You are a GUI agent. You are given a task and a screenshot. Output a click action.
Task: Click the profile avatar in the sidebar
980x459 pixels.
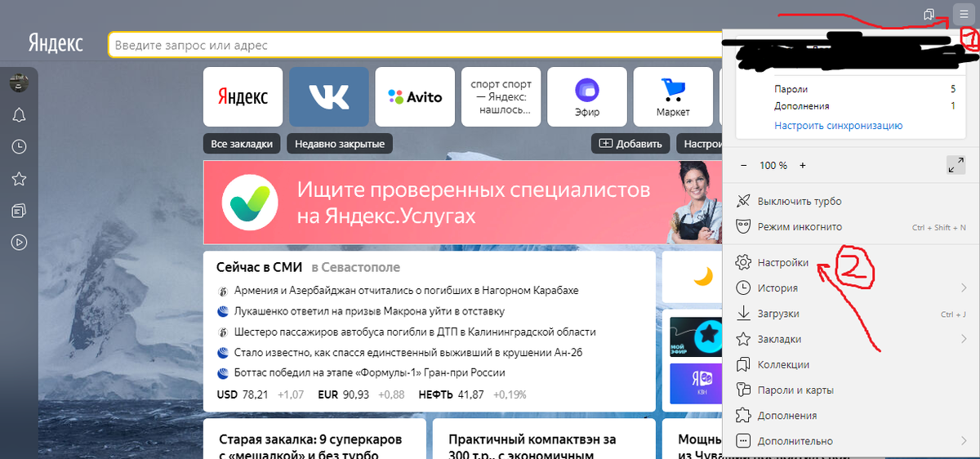tap(19, 82)
